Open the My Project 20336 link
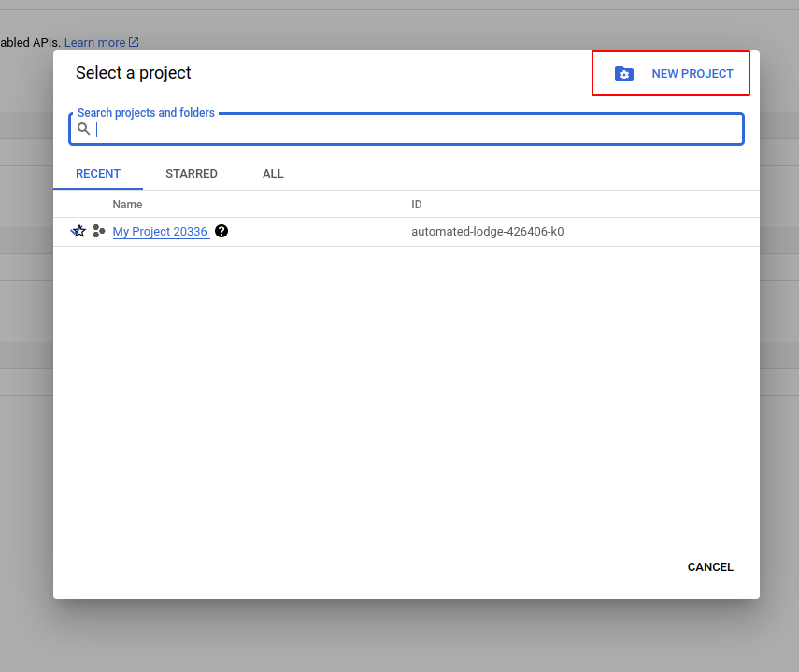This screenshot has width=799, height=672. [x=160, y=232]
